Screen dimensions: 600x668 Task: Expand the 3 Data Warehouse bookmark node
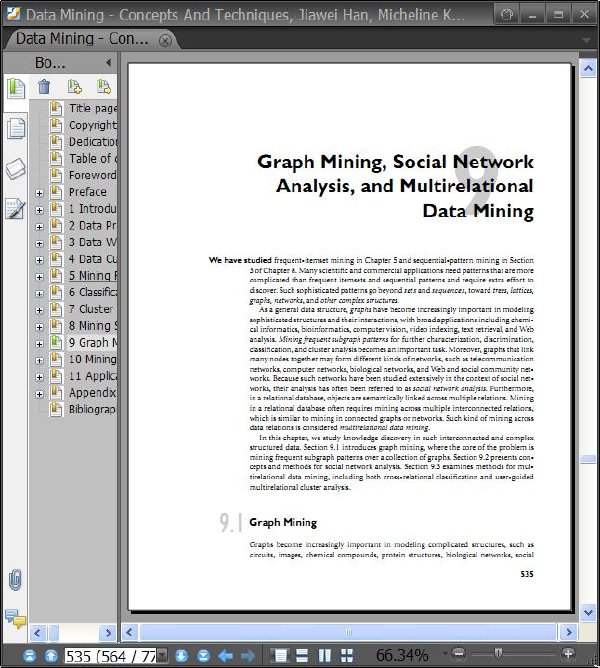coord(39,244)
